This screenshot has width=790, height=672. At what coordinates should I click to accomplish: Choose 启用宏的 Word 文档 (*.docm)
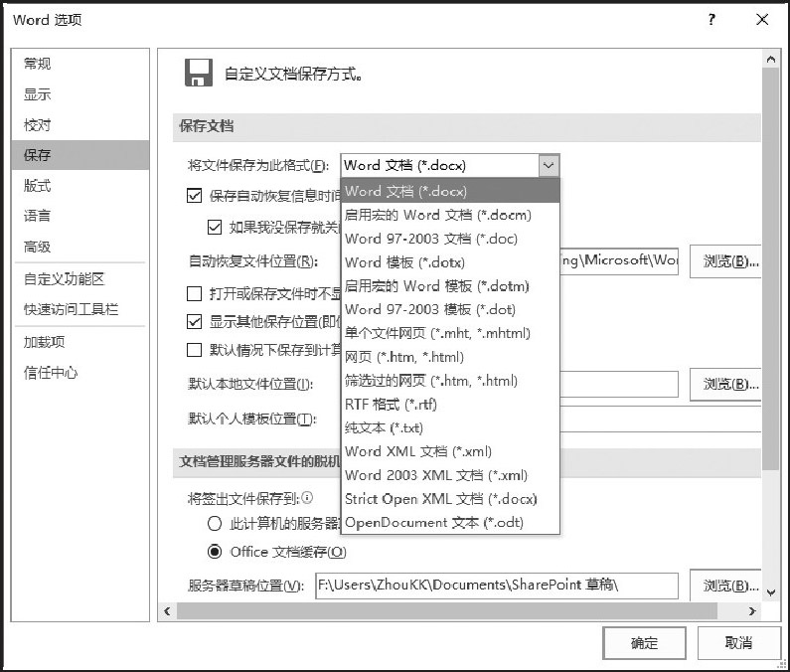tap(450, 215)
